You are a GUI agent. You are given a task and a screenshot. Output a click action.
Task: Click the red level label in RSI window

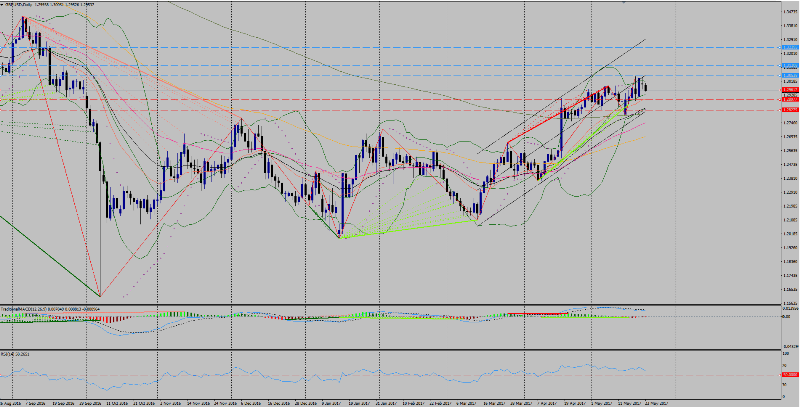pos(790,375)
